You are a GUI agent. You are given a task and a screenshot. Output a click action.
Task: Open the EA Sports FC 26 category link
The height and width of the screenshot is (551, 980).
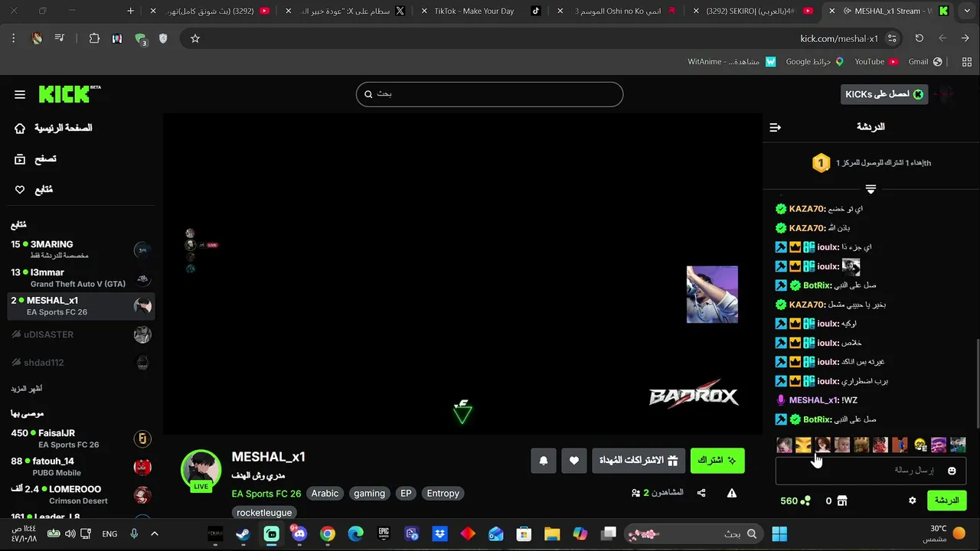266,494
